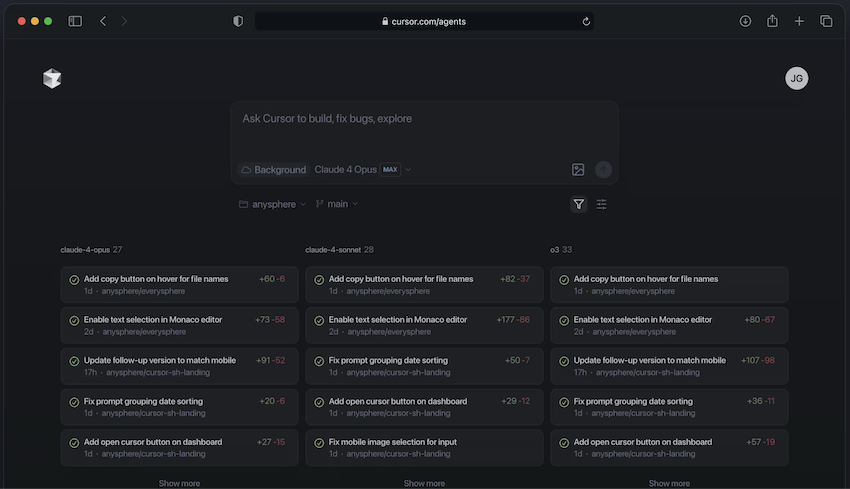Click status check icon of sonnet 'Fix mobile image selection' card
The height and width of the screenshot is (489, 850).
click(319, 443)
